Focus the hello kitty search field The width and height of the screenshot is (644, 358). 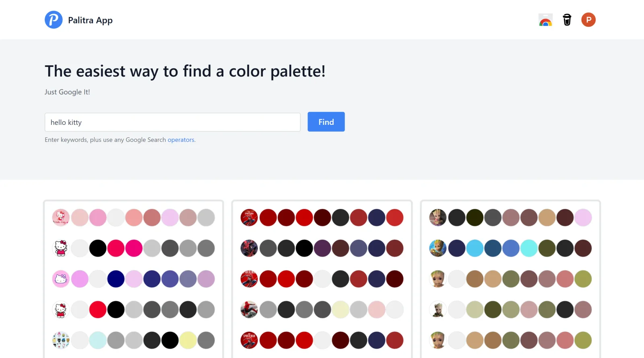[x=172, y=122]
